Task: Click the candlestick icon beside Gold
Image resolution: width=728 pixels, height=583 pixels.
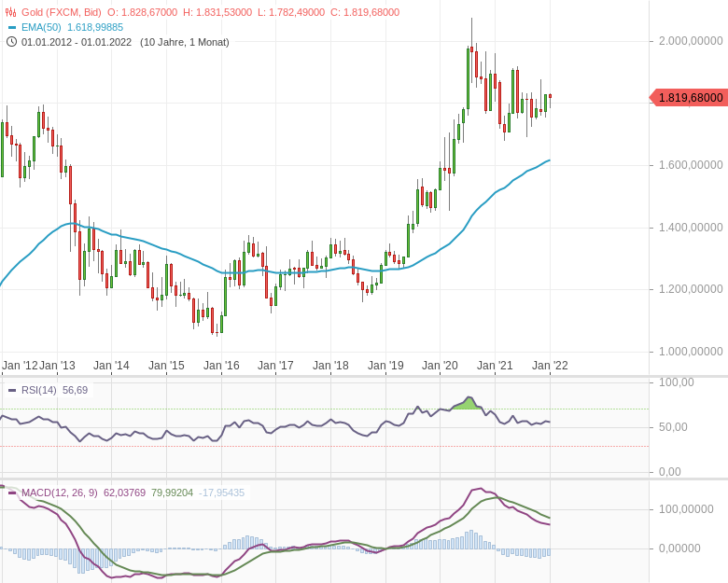Action: click(11, 12)
